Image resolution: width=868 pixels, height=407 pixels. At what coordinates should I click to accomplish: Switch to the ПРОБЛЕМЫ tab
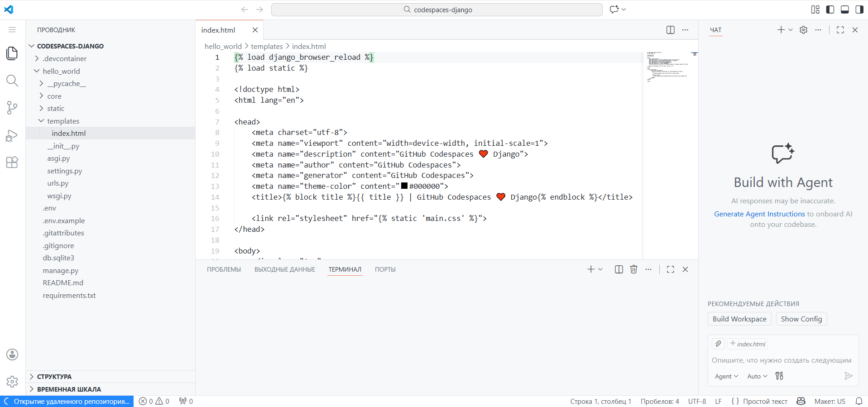point(224,269)
